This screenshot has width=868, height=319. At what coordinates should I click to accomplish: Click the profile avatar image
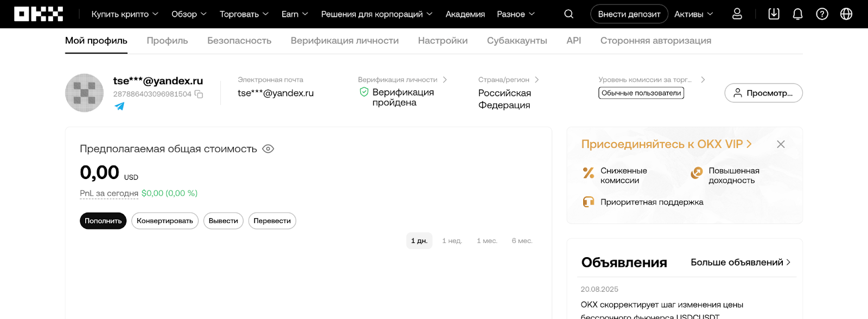[x=84, y=93]
